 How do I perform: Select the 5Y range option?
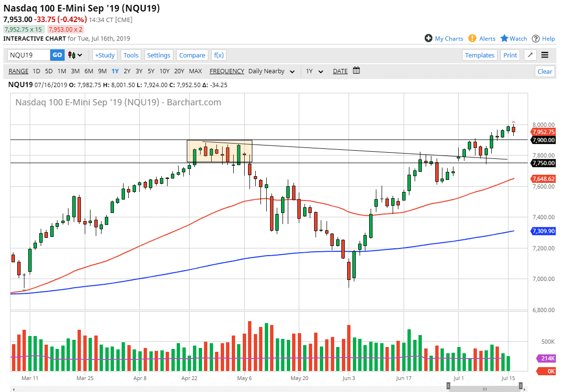click(x=151, y=71)
